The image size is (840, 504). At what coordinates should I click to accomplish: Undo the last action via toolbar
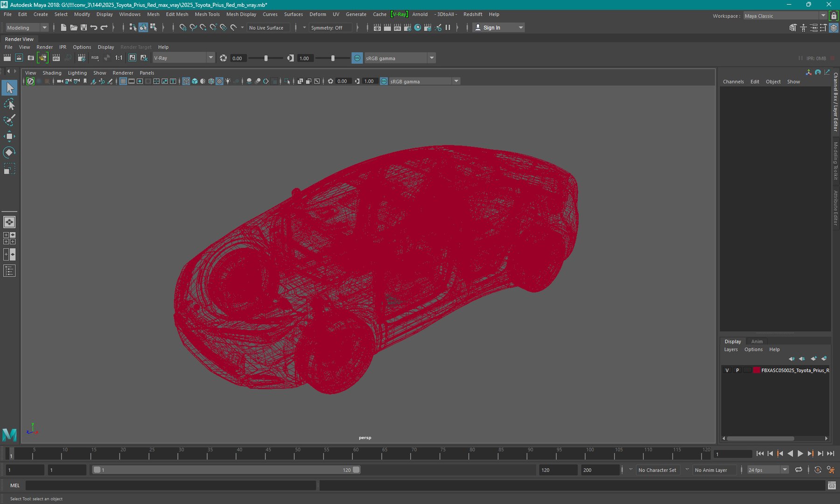[x=94, y=28]
